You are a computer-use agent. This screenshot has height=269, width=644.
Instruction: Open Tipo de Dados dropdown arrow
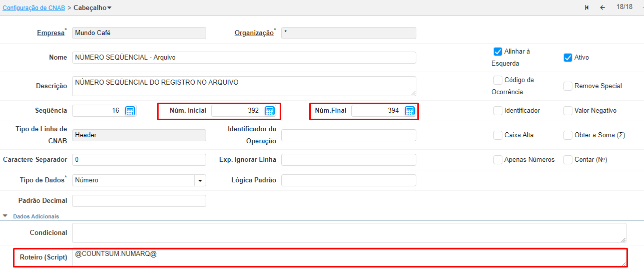(200, 180)
